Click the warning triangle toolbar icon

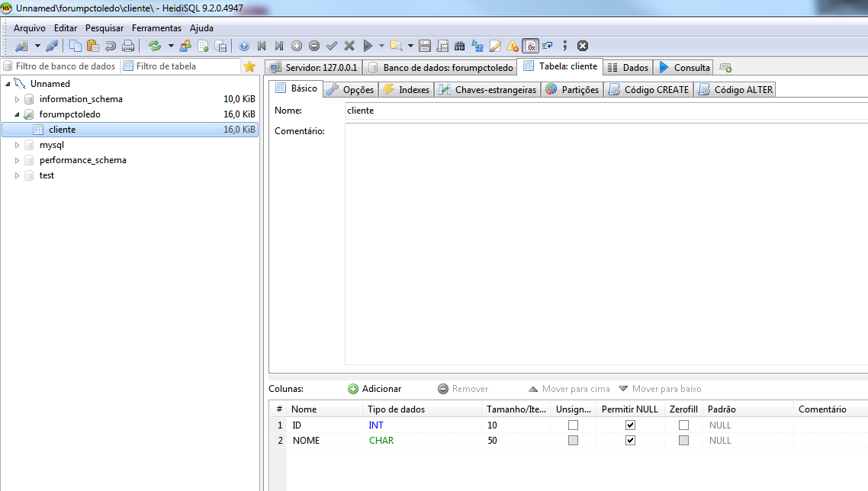tap(513, 46)
